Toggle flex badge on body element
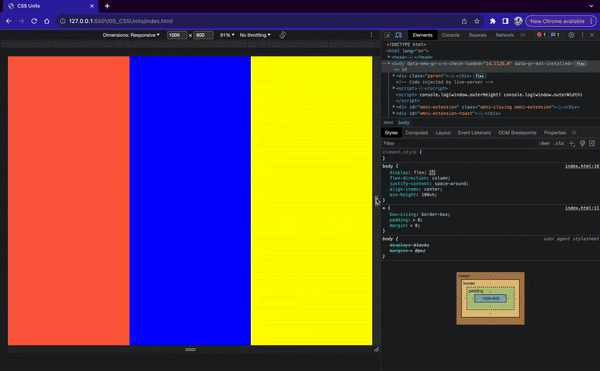Screen dimensions: 600x371 (x=580, y=64)
